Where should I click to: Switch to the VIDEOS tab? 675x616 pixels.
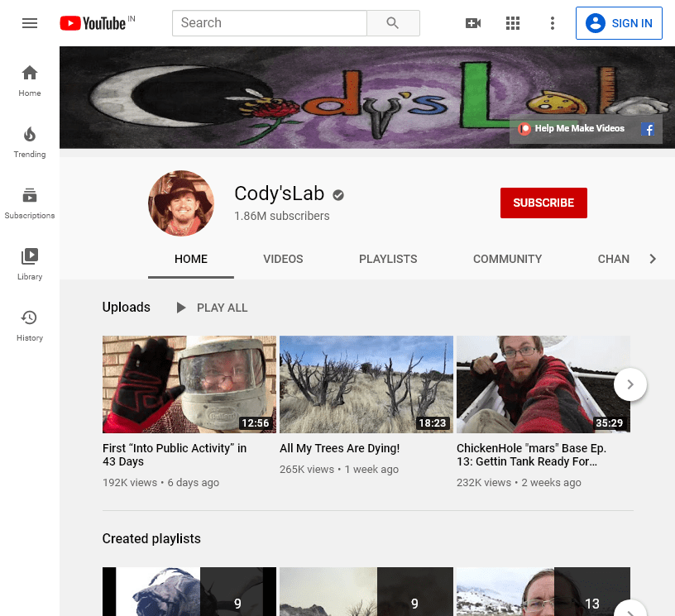click(x=283, y=259)
